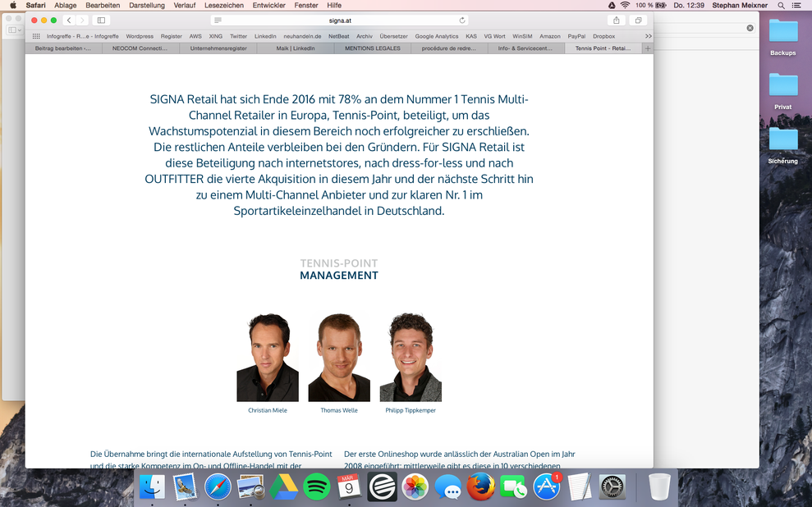This screenshot has width=812, height=507.
Task: Open the Ablage menu
Action: [65, 5]
